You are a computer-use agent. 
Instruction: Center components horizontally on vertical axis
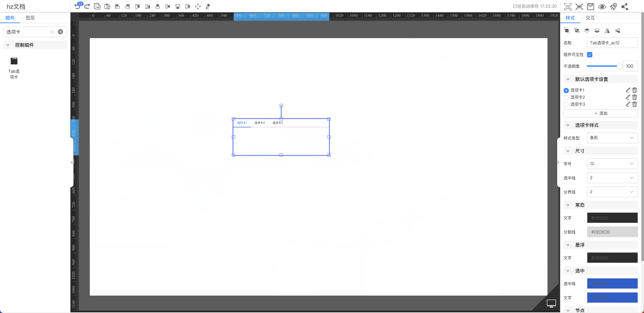158,6
